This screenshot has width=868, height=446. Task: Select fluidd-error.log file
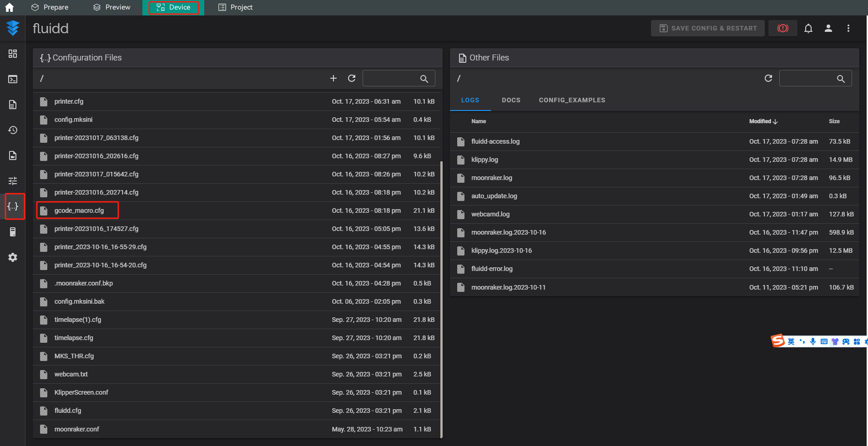[x=655, y=269]
